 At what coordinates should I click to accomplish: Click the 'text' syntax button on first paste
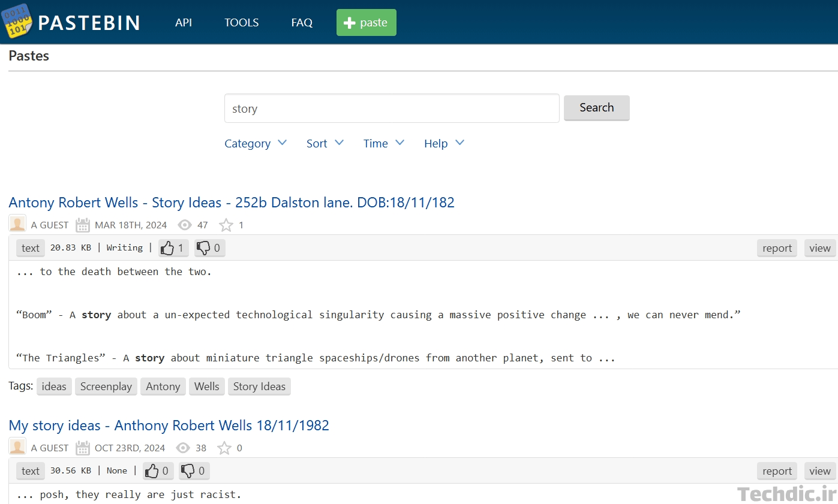31,248
